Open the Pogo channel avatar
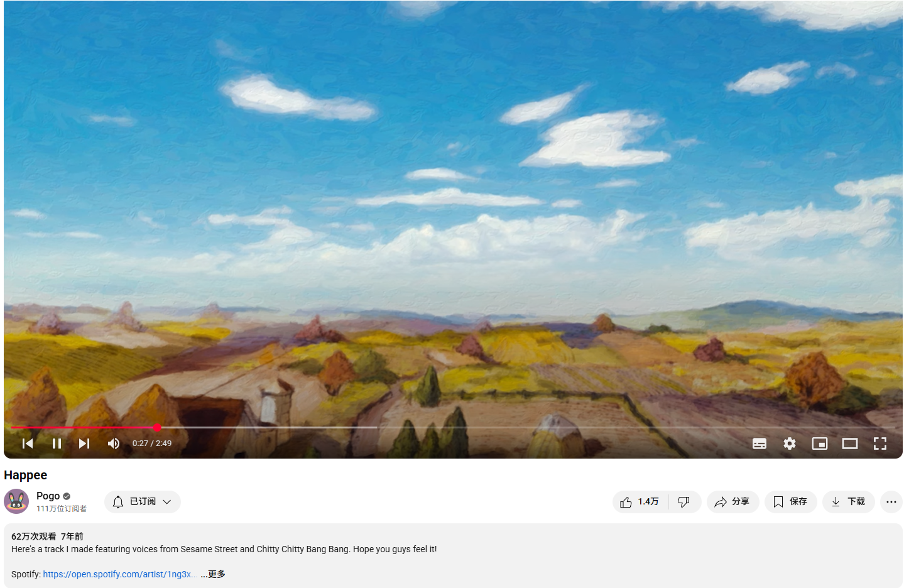The width and height of the screenshot is (904, 588). (x=16, y=501)
